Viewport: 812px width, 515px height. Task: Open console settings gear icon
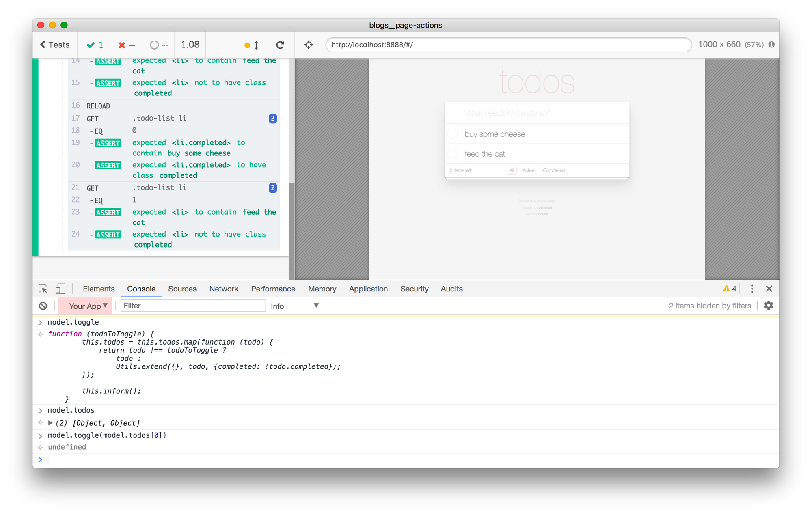click(768, 306)
